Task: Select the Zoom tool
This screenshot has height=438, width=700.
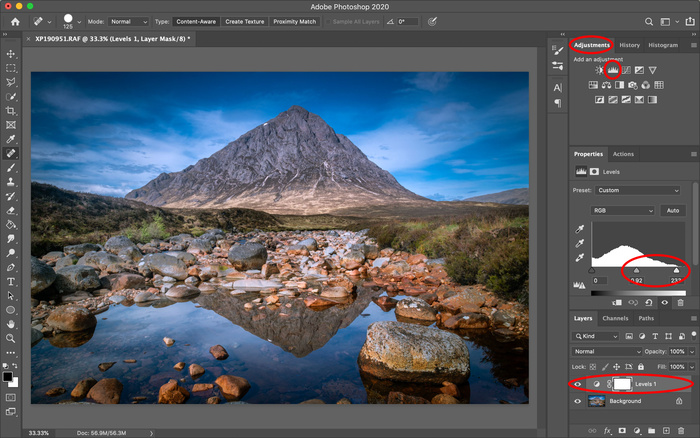Action: pos(11,338)
